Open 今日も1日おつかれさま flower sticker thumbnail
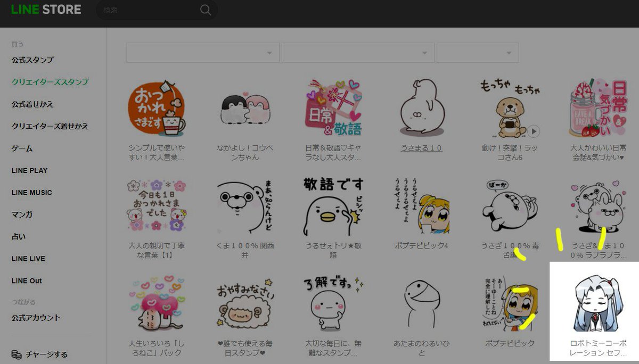Screen dimensions: 639x364 157,206
